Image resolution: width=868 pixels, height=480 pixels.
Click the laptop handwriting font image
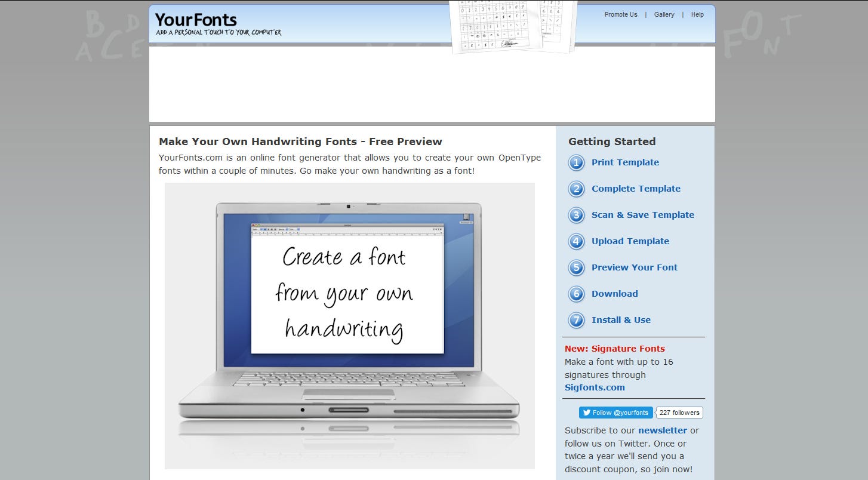(350, 326)
